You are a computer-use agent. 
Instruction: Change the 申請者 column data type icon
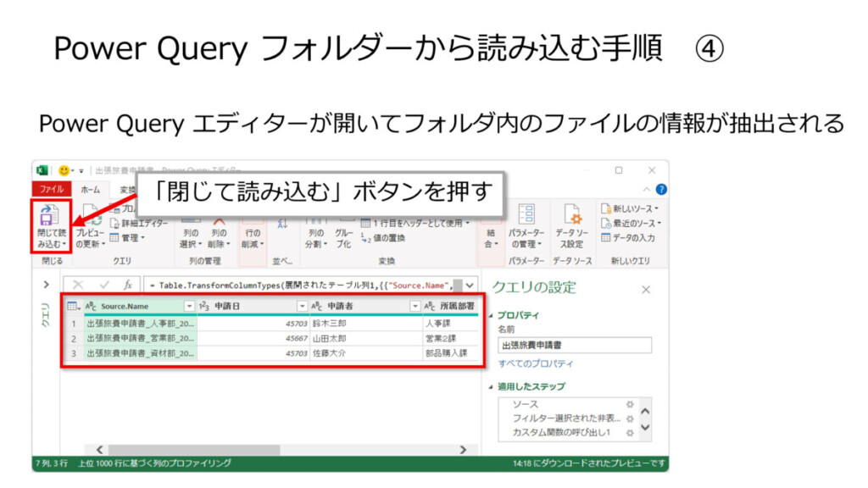click(317, 306)
